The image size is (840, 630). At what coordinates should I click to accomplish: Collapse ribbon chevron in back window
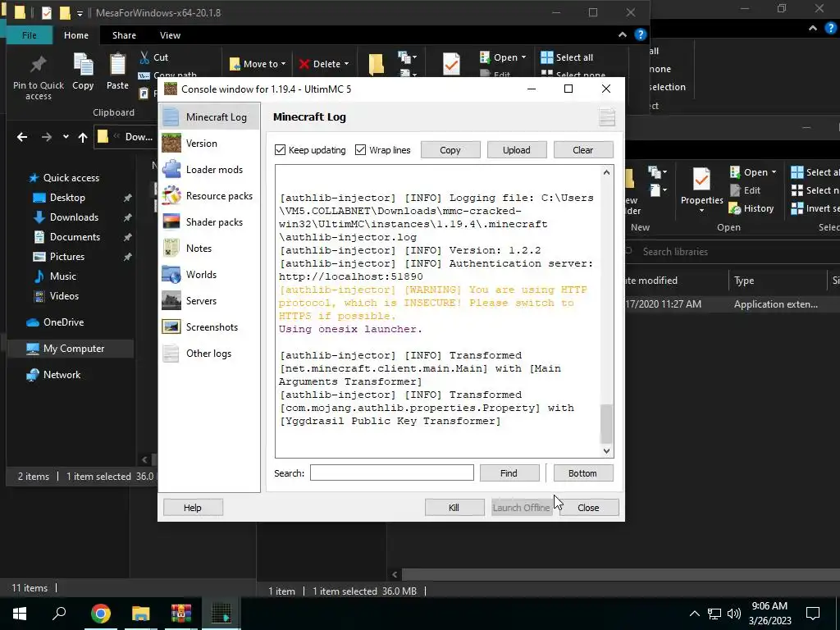point(813,29)
